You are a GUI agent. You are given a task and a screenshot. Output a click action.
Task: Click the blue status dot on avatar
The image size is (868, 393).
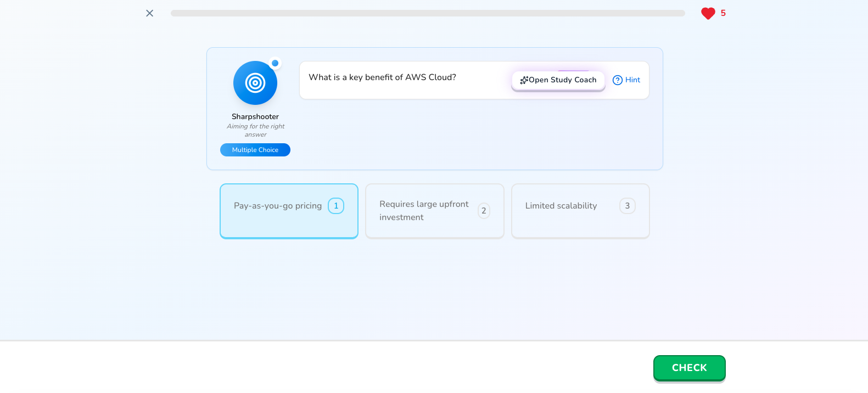tap(275, 63)
